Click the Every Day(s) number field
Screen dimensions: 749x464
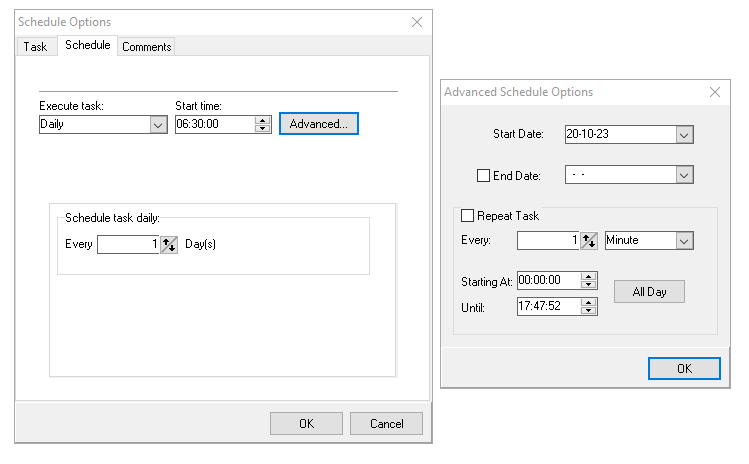(x=128, y=245)
